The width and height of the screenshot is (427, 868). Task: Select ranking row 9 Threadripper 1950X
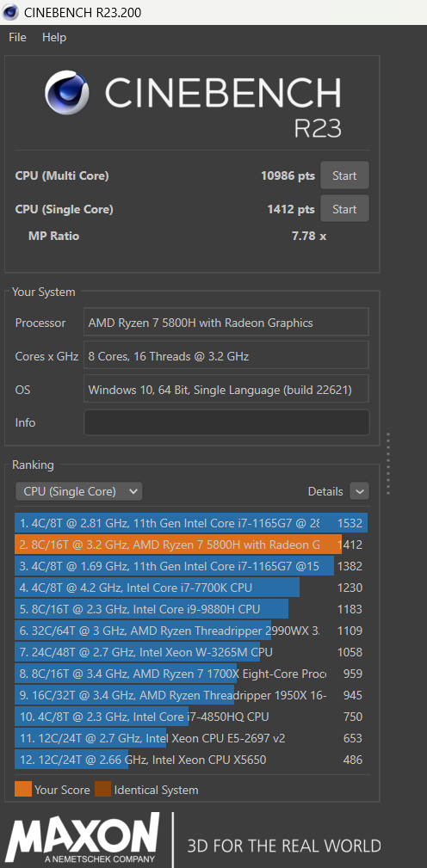coord(191,695)
